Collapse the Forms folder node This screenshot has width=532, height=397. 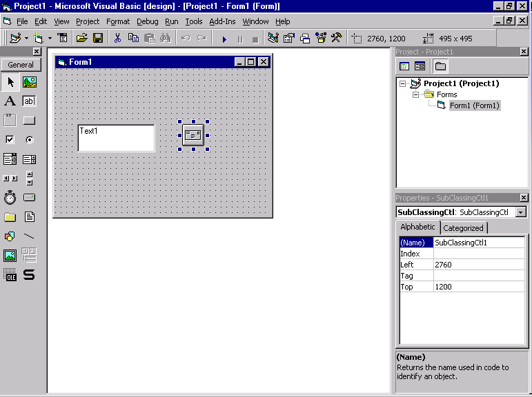[415, 94]
